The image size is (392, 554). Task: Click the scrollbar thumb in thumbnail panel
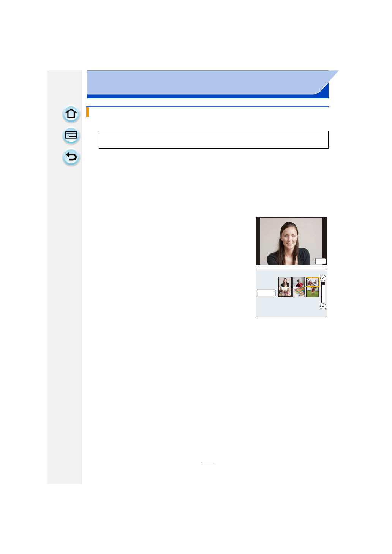coord(323,283)
